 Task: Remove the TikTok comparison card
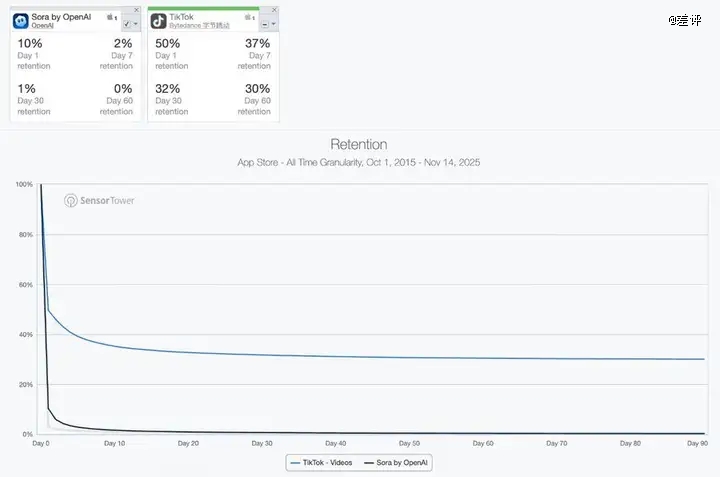coord(275,10)
